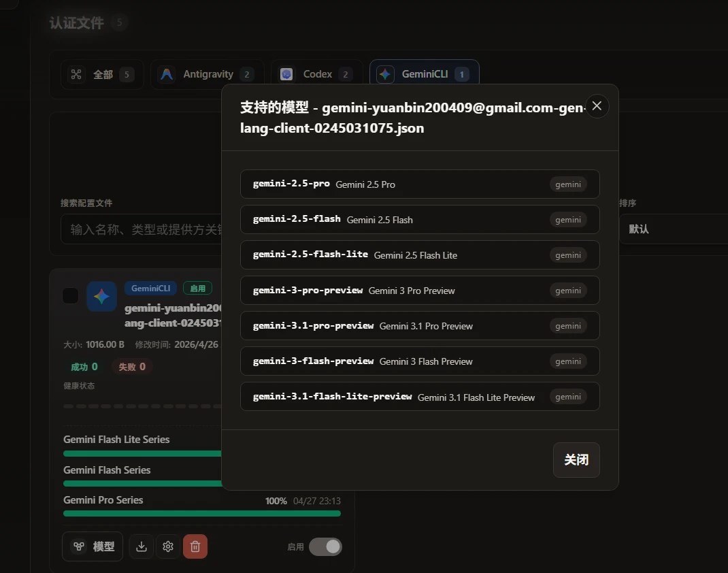Open the 排序 dropdown showing 默认
This screenshot has height=573, width=728.
click(673, 229)
